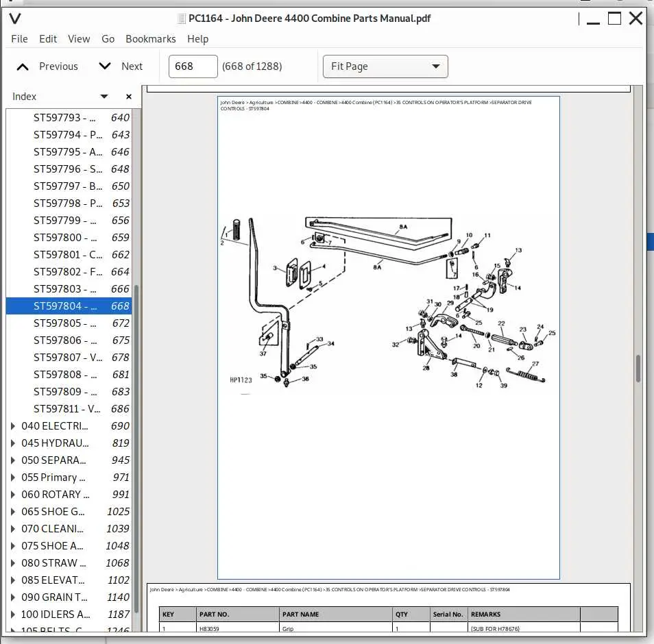Open the Fit Page zoom dropdown
Image resolution: width=654 pixels, height=644 pixels.
click(385, 66)
